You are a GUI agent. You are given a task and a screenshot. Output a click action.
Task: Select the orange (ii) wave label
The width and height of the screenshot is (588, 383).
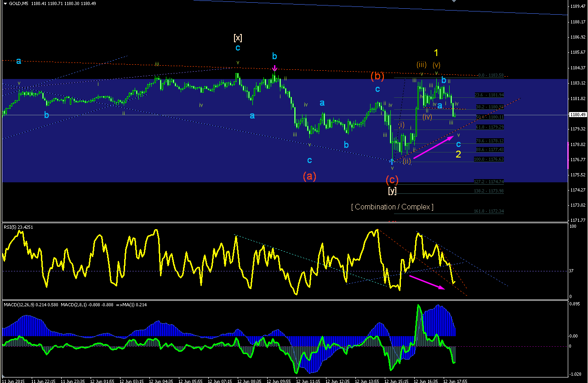point(407,161)
